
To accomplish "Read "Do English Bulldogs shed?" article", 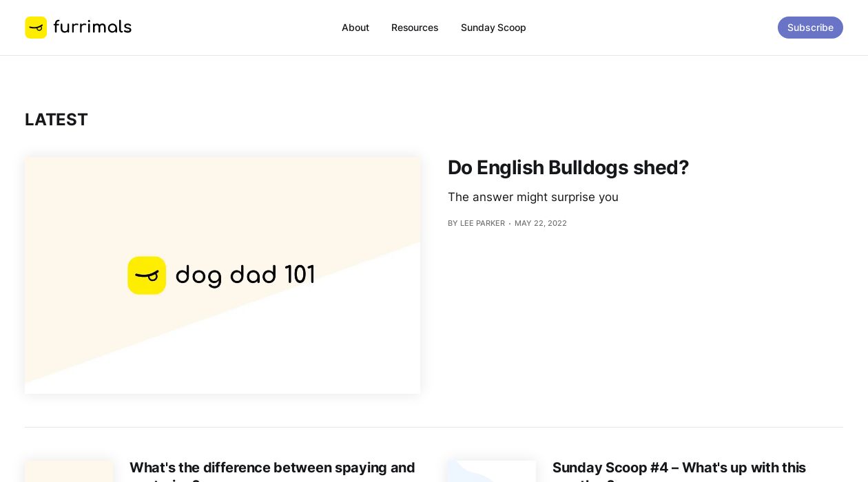I will [x=568, y=167].
